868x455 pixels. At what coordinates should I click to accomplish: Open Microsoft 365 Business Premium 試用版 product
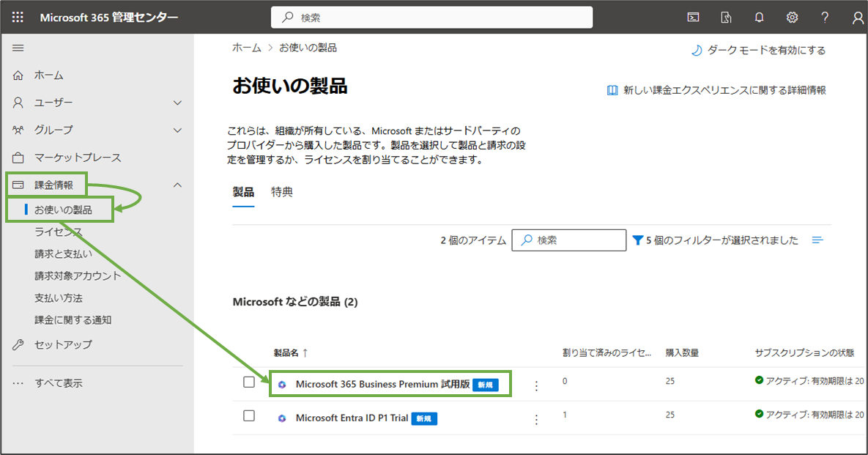(382, 384)
